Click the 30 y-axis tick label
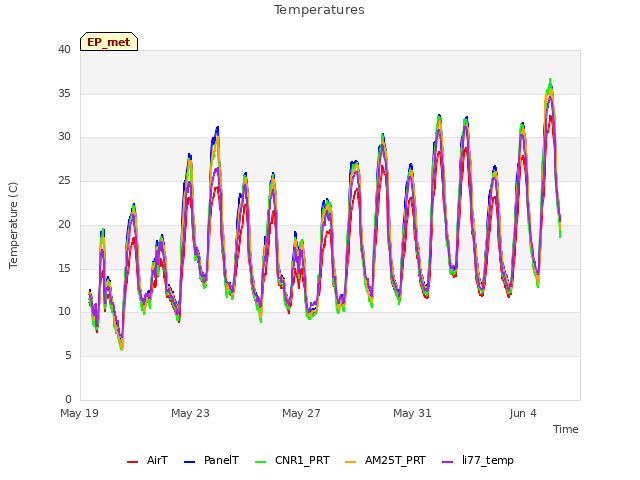Image resolution: width=640 pixels, height=480 pixels. click(x=64, y=137)
